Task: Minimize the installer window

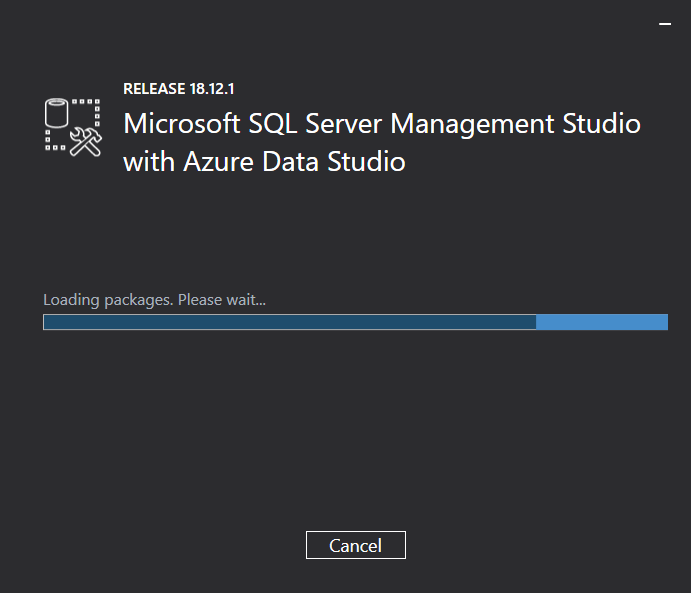Action: (x=664, y=23)
